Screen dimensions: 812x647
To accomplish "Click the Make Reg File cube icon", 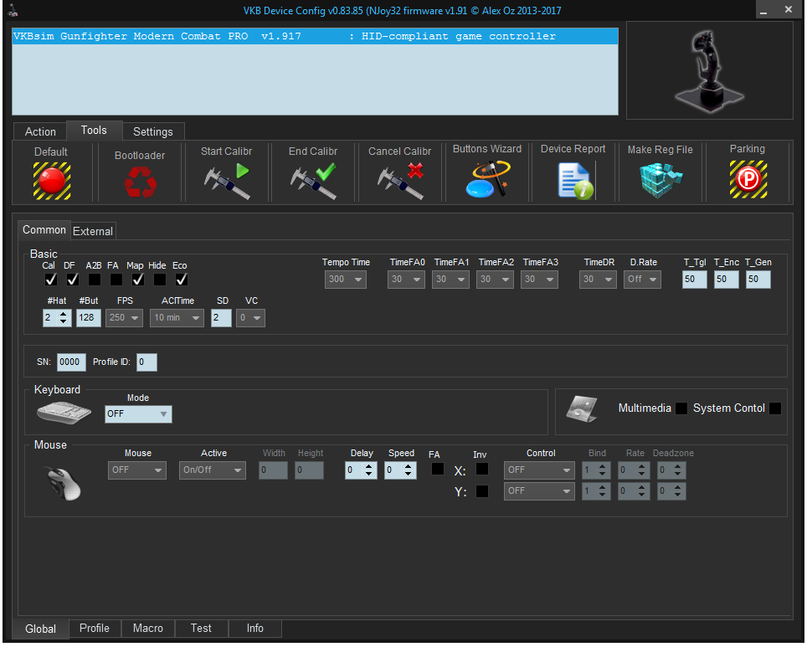I will pyautogui.click(x=660, y=181).
